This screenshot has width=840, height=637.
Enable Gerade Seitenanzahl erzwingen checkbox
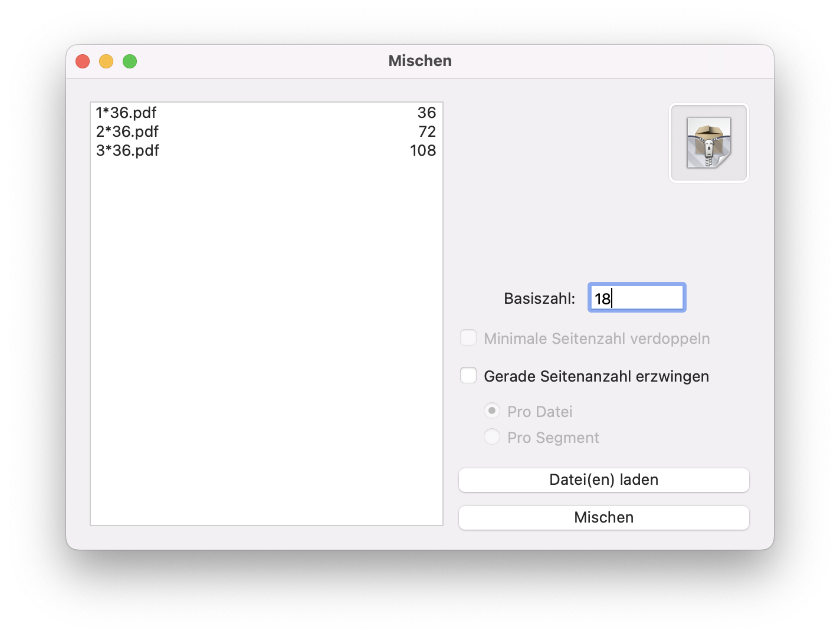(x=468, y=376)
